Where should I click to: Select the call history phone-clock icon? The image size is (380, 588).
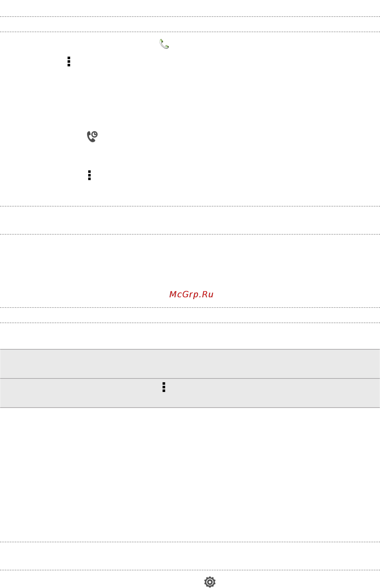click(92, 136)
